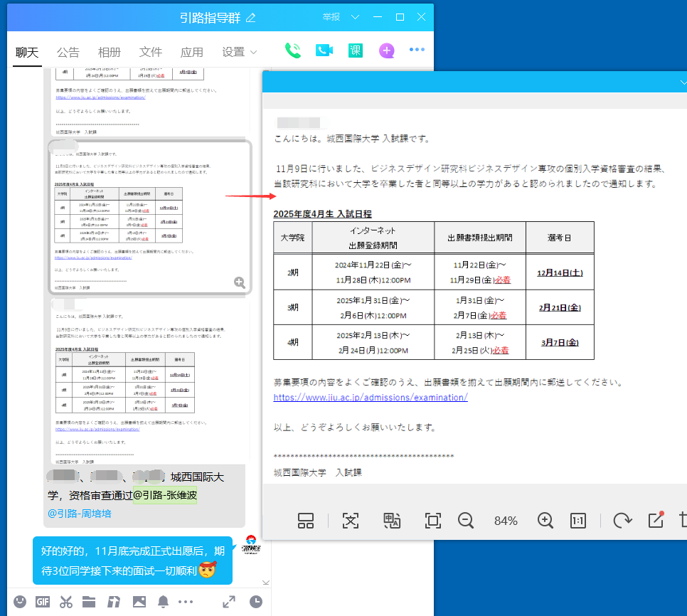
Task: Start a voice call with the group
Action: (293, 51)
